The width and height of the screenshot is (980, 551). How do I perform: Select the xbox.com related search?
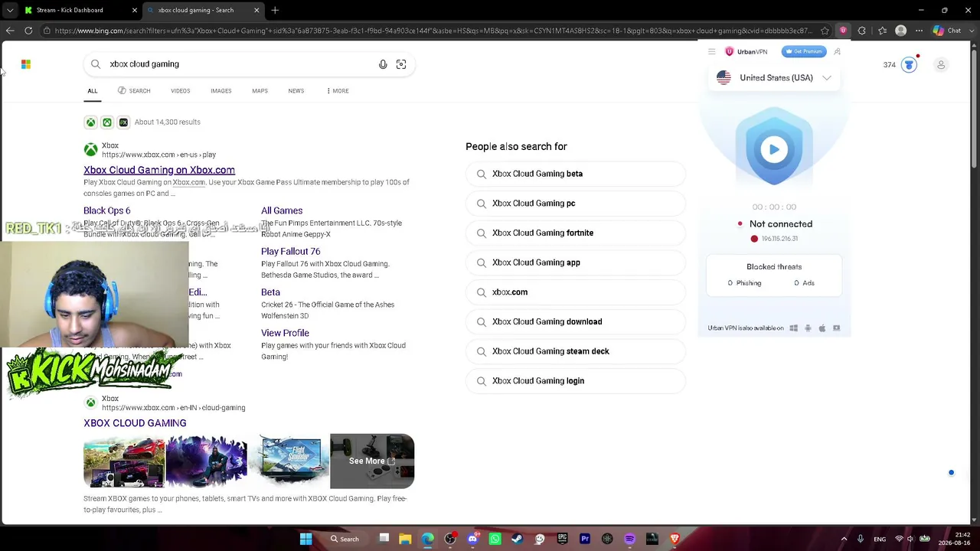(576, 292)
